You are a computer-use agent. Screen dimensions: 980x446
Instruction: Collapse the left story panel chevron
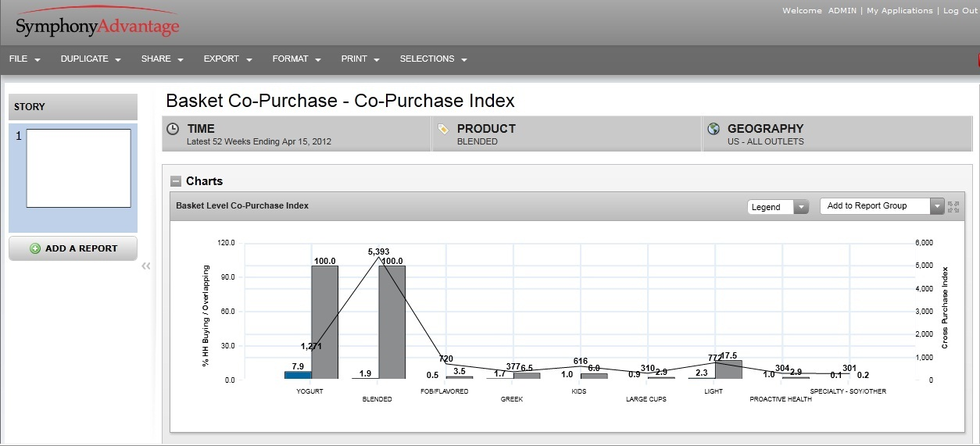(x=146, y=266)
